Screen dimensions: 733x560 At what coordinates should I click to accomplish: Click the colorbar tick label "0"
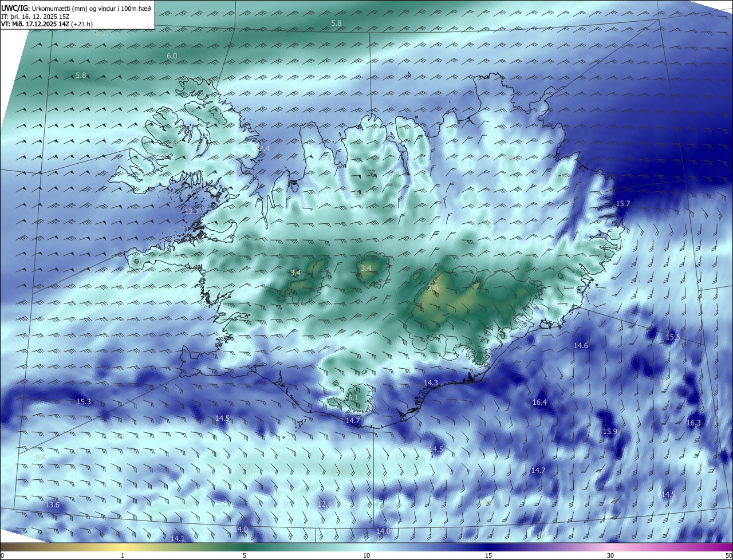[2, 555]
